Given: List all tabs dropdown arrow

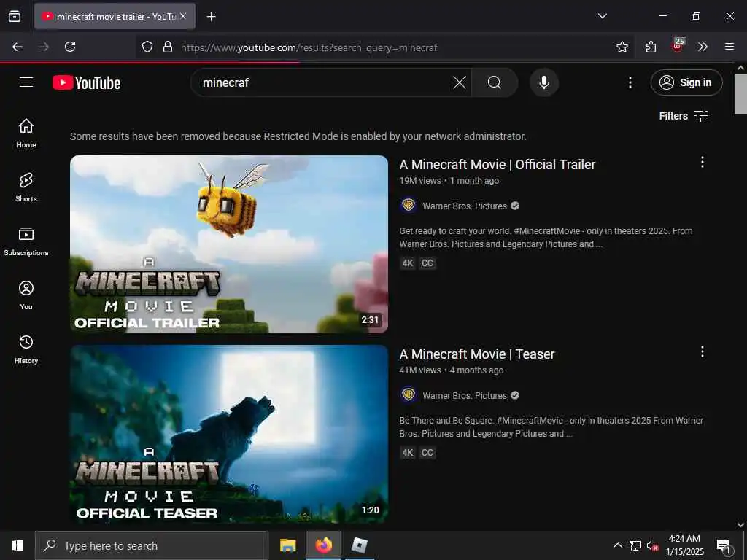Looking at the screenshot, I should (602, 16).
